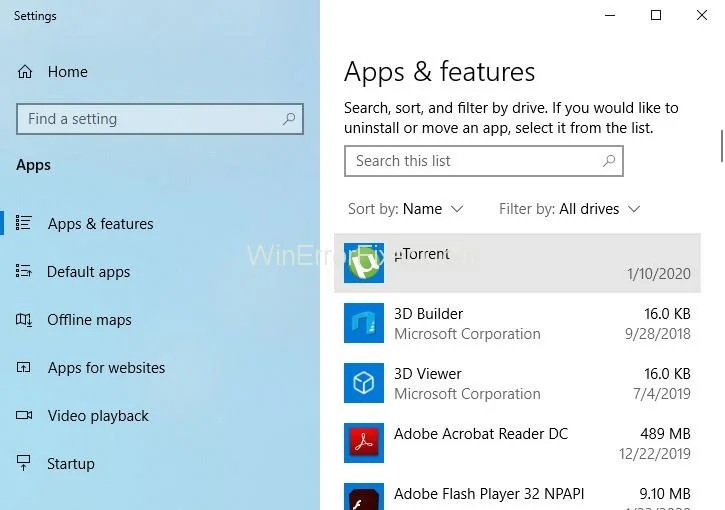Minimize the Settings window

tap(610, 15)
